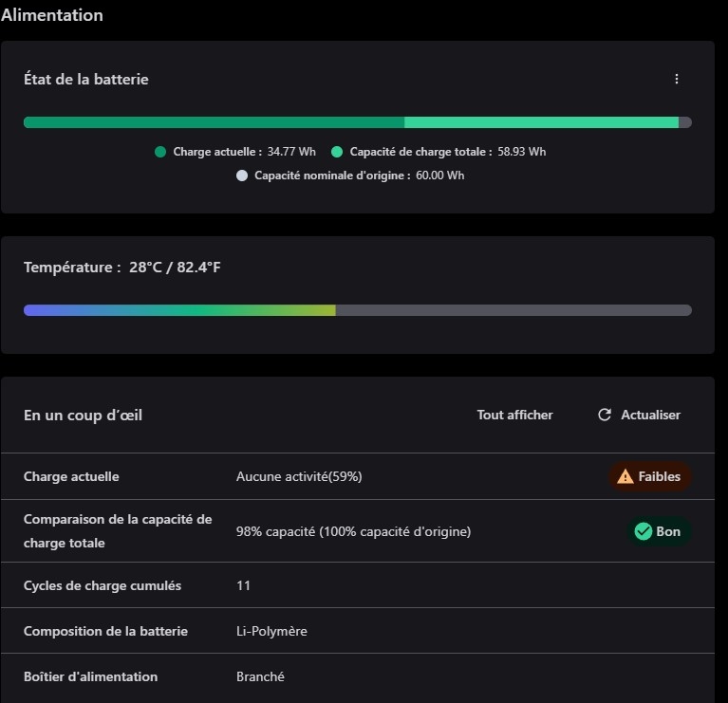Click the dark green Charge actuelle legend dot
Image resolution: width=728 pixels, height=703 pixels.
click(160, 152)
